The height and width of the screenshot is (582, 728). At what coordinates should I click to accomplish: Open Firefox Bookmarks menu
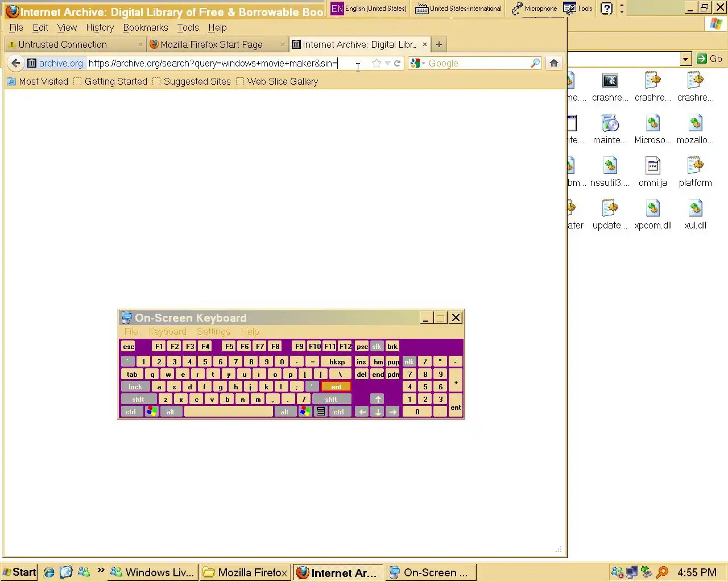146,27
